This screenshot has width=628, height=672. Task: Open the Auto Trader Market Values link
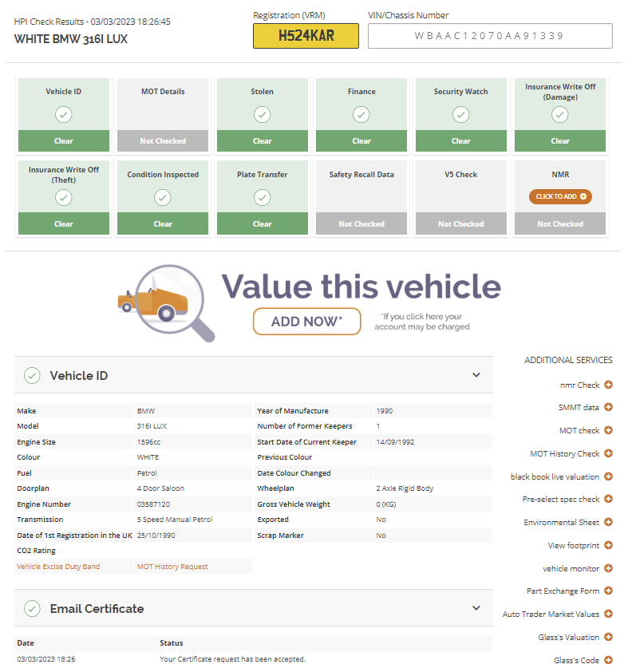551,614
